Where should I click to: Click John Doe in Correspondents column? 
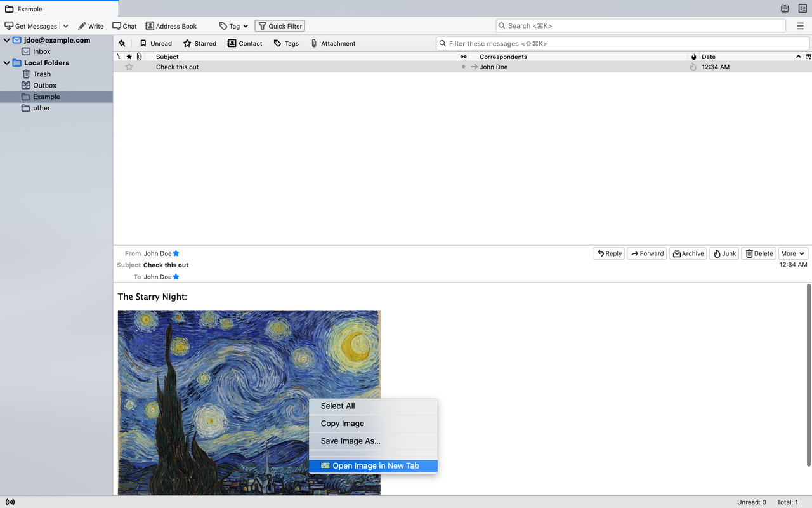pyautogui.click(x=494, y=67)
